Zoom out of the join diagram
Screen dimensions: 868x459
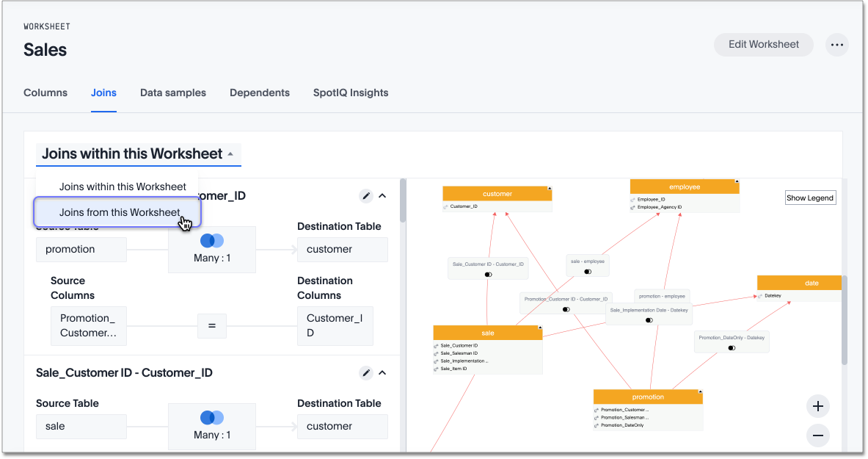click(x=818, y=435)
